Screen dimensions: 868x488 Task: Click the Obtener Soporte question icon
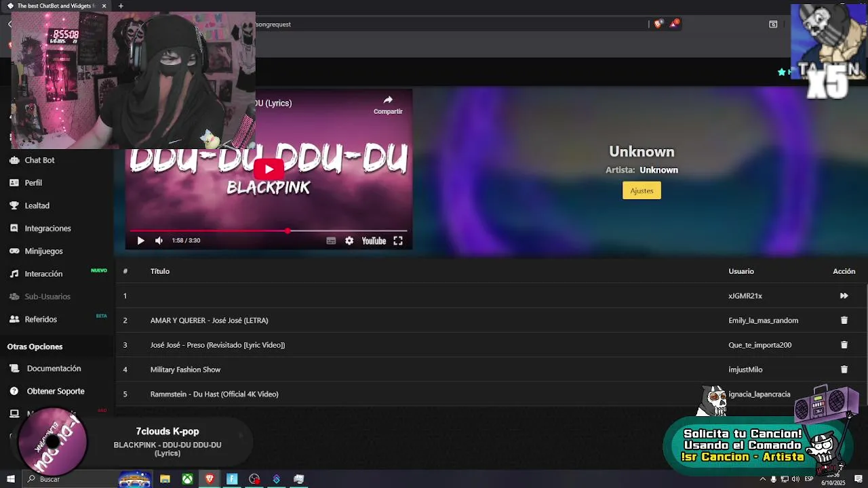click(14, 391)
